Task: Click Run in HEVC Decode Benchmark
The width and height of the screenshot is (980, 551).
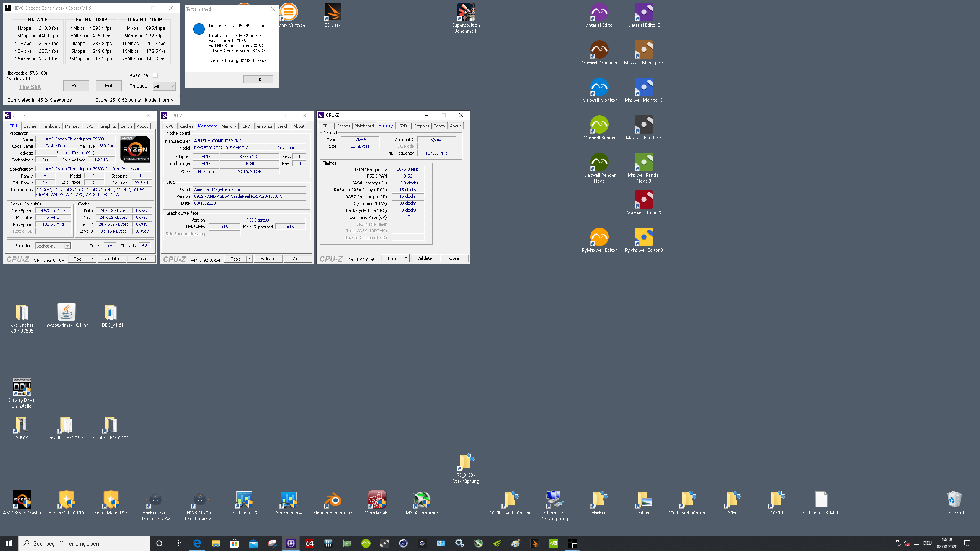Action: (76, 86)
